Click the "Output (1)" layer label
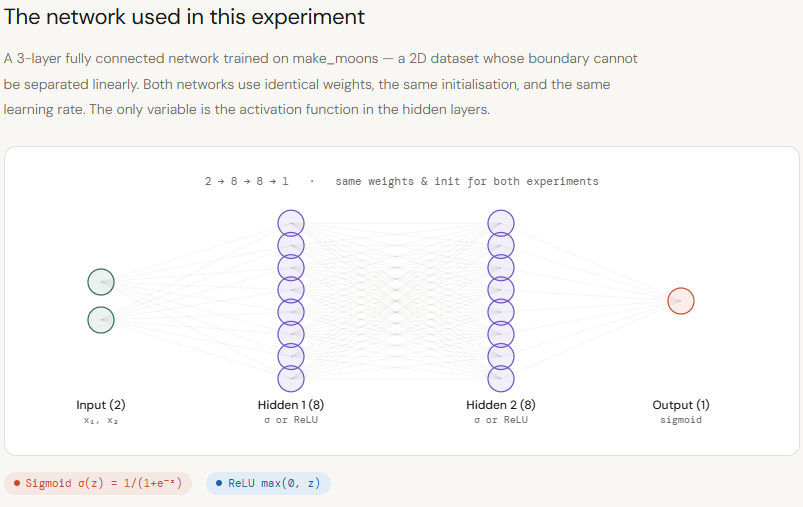803x507 pixels. 680,405
